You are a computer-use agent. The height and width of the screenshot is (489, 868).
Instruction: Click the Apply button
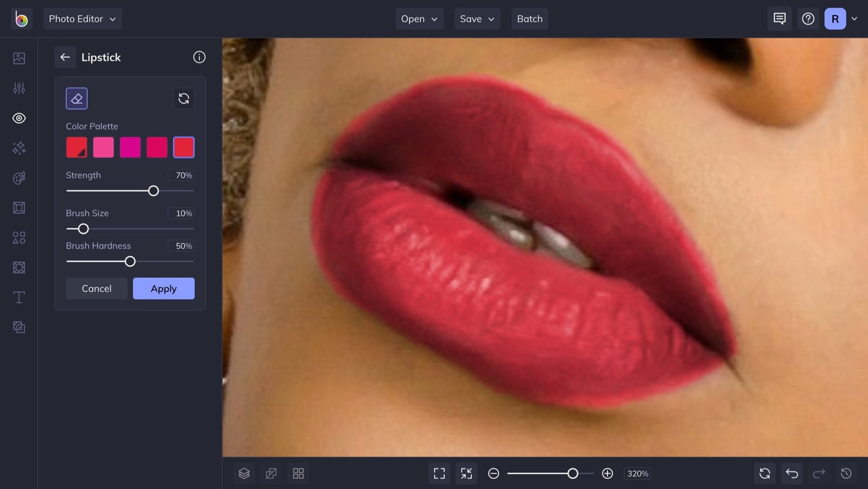163,288
